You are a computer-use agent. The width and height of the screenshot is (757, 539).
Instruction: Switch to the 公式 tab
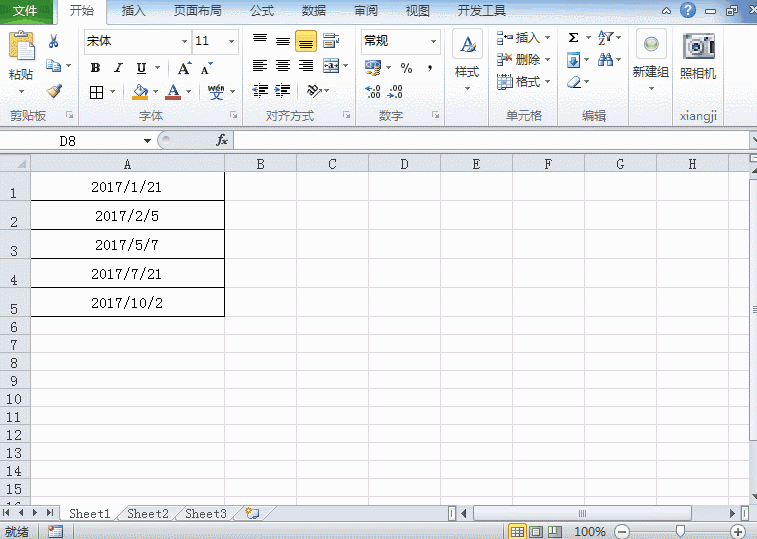(x=262, y=11)
